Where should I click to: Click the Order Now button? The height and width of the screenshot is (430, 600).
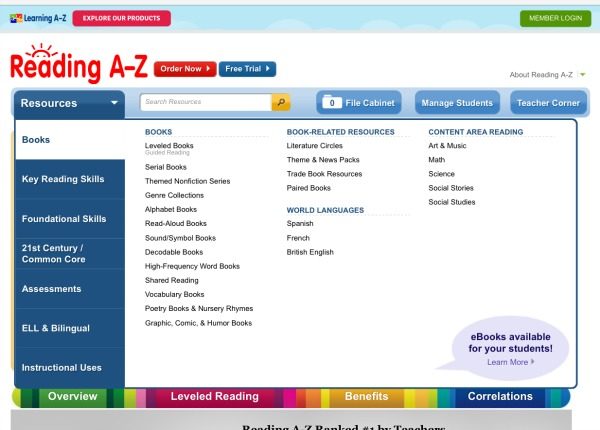[x=185, y=69]
